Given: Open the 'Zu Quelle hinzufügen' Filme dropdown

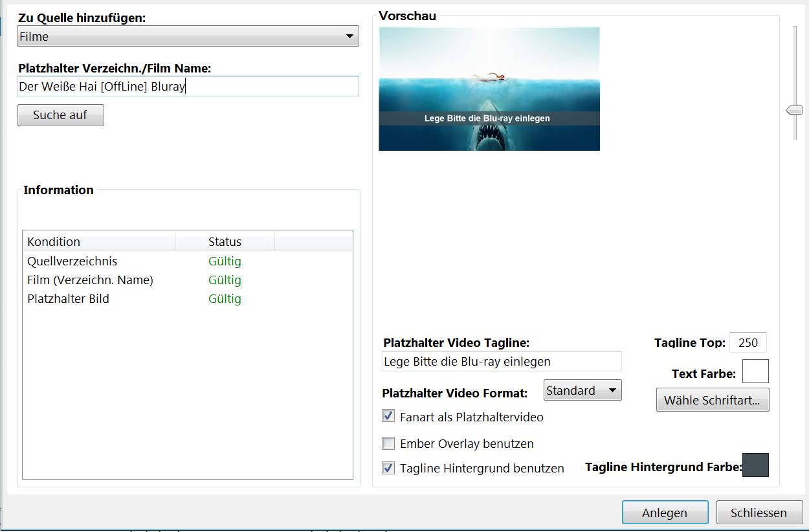Looking at the screenshot, I should click(188, 36).
